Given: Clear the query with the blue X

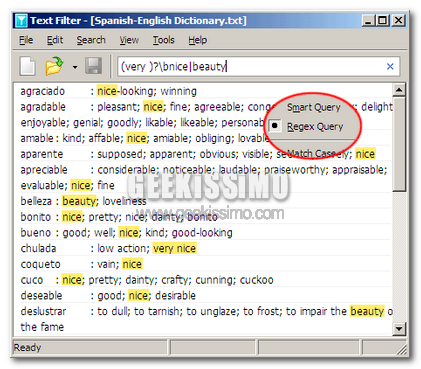Looking at the screenshot, I should click(390, 66).
